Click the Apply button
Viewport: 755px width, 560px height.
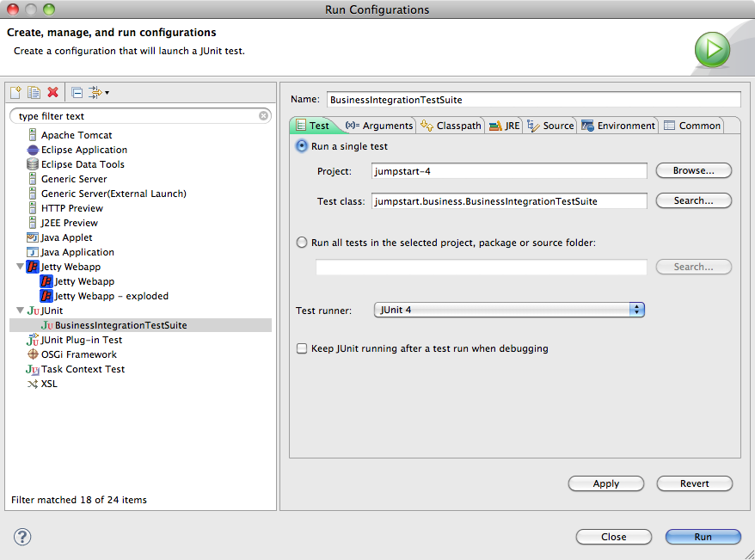[x=605, y=483]
